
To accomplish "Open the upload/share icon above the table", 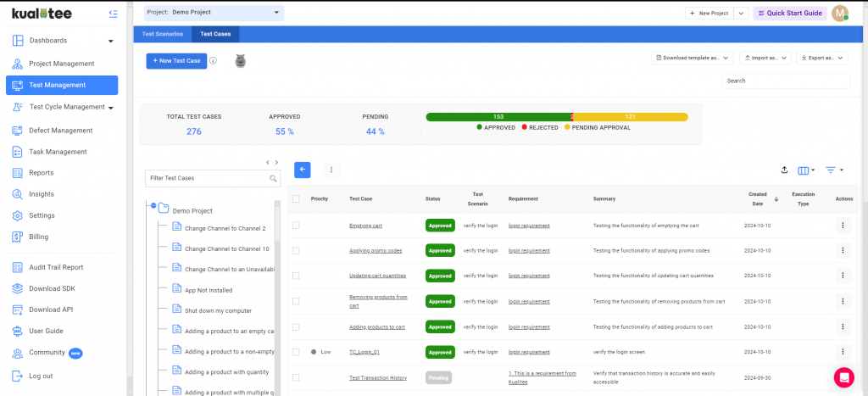I will point(784,170).
